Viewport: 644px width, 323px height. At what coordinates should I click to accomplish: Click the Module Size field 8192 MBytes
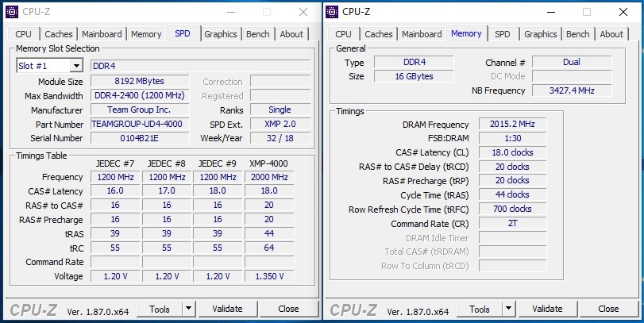coord(140,81)
